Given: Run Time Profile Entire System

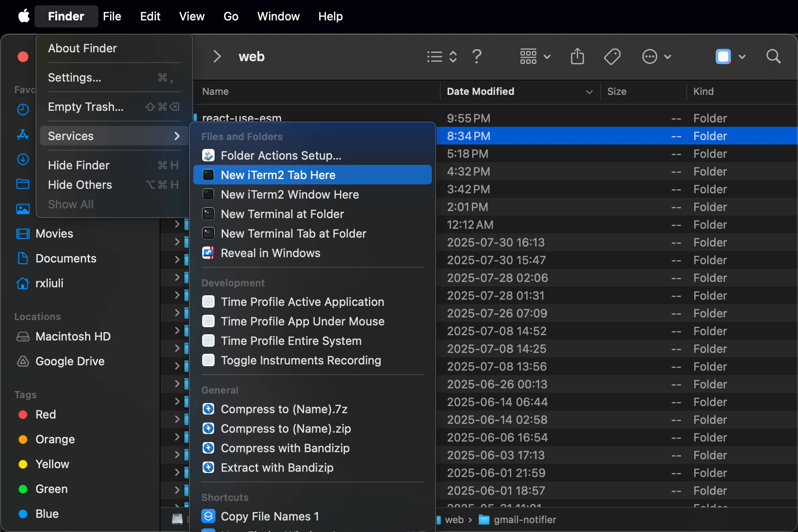Looking at the screenshot, I should (x=313, y=341).
